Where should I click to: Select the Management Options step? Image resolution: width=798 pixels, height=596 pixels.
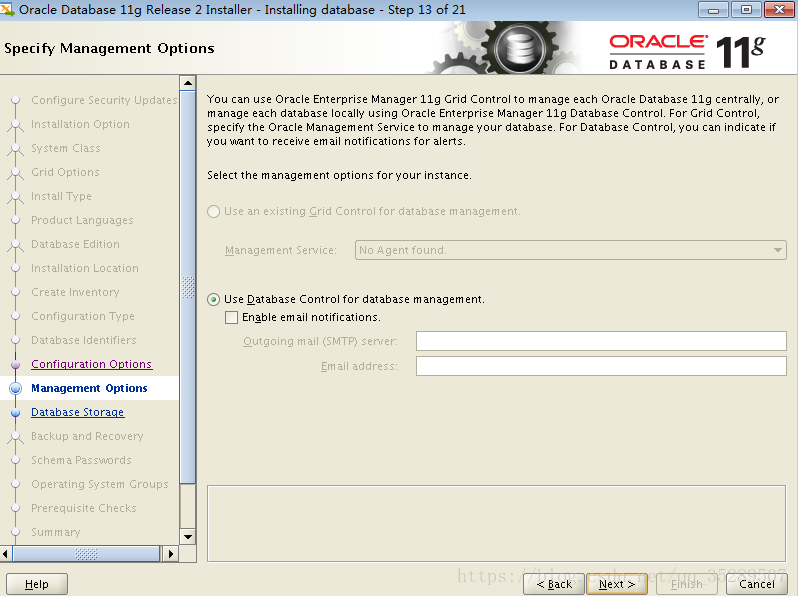click(x=89, y=388)
